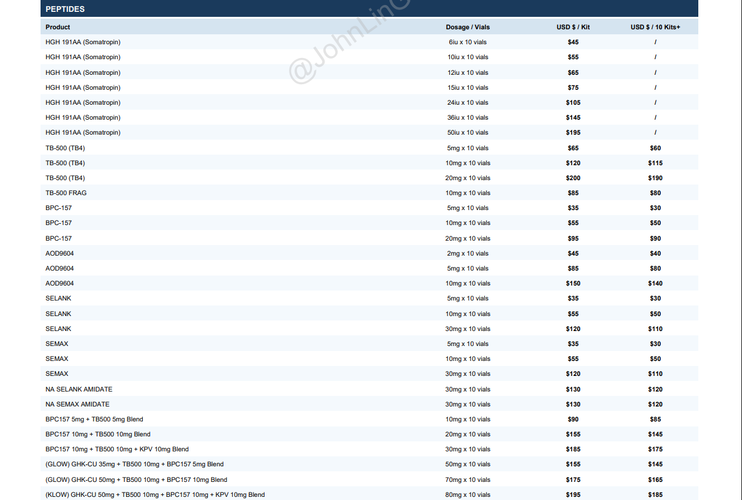742x500 pixels.
Task: Click the $185 bulk price in the KLOW row
Action: pos(655,495)
